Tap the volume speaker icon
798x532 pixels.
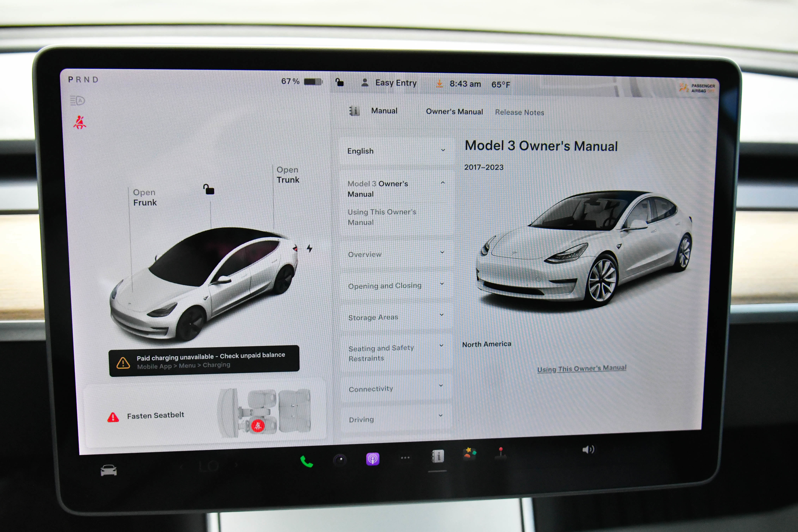[x=588, y=450]
